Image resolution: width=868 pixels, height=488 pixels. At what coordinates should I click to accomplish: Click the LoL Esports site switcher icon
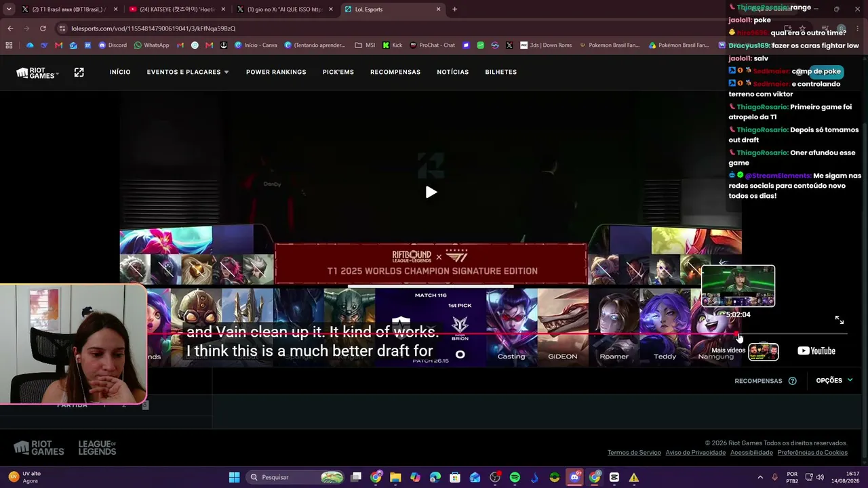(79, 72)
